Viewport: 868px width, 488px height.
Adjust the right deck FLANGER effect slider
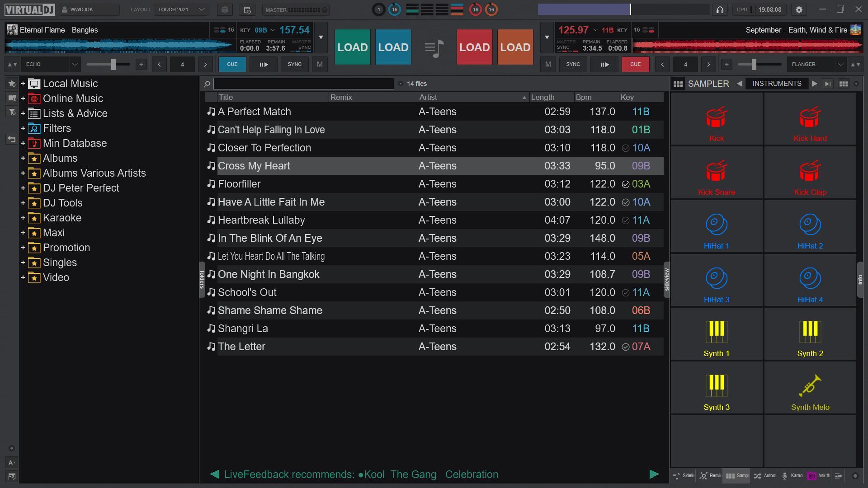pos(760,65)
